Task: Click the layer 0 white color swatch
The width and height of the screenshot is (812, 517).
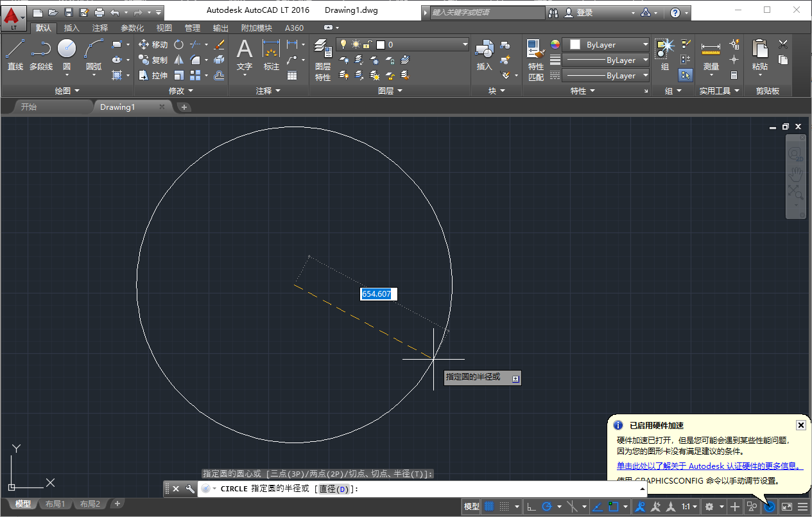Action: [381, 44]
